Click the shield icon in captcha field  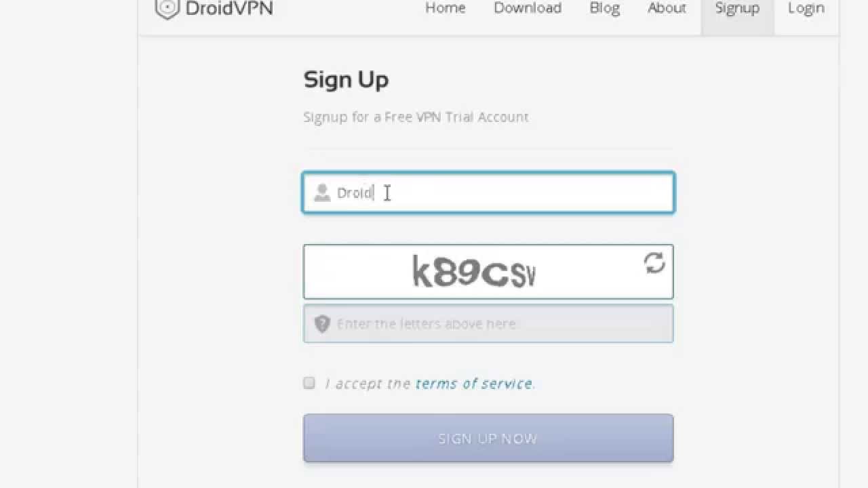322,323
